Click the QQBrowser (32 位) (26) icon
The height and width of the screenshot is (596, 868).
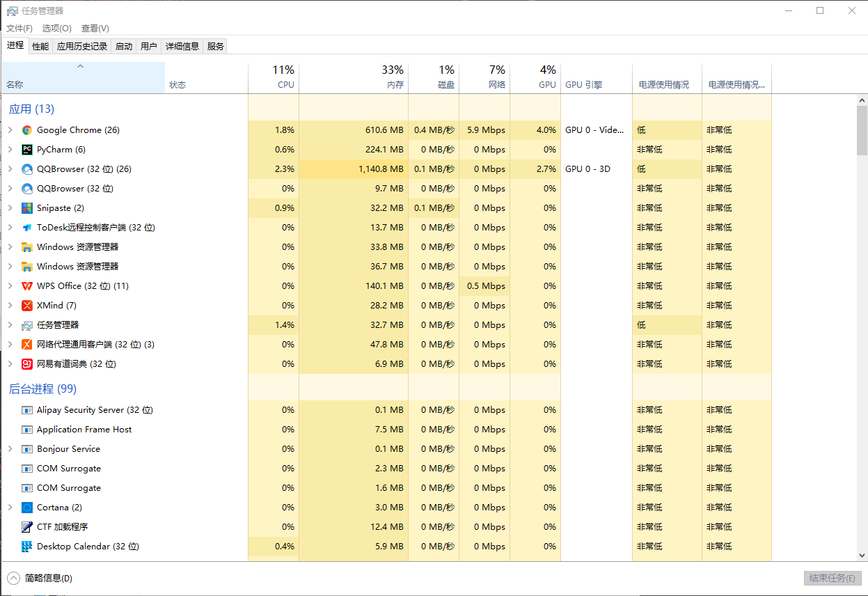27,169
